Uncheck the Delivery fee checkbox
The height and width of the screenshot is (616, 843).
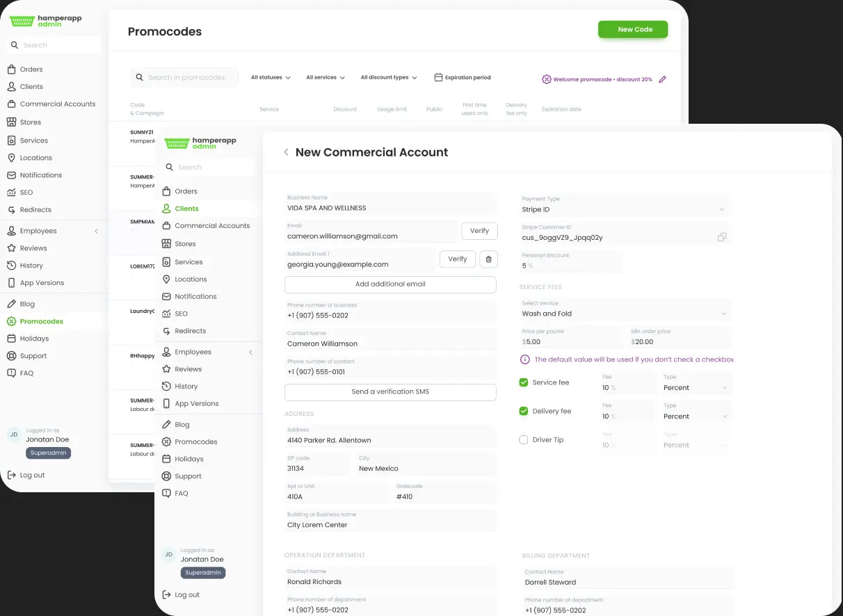coord(524,411)
